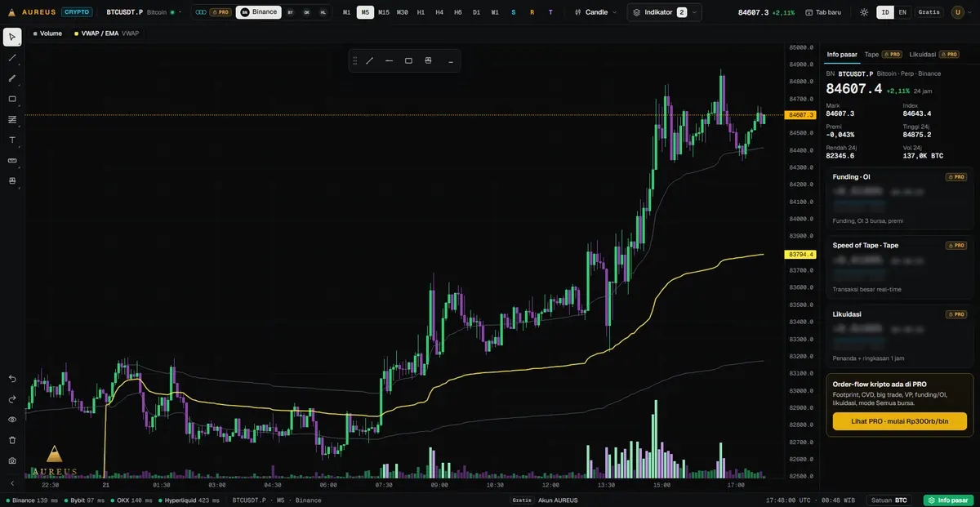Switch timeframe to D1
The width and height of the screenshot is (980, 507).
pos(477,12)
